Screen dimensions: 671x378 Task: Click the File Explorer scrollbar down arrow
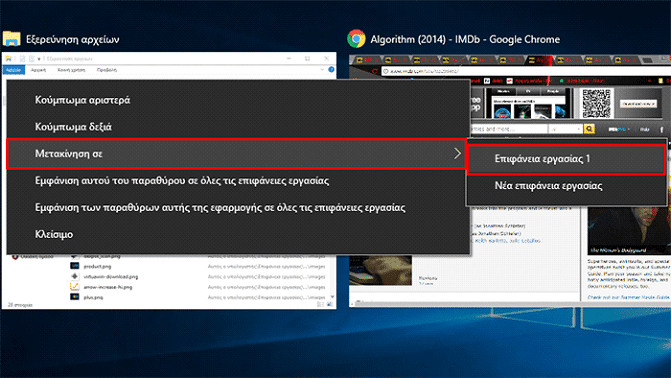point(333,297)
